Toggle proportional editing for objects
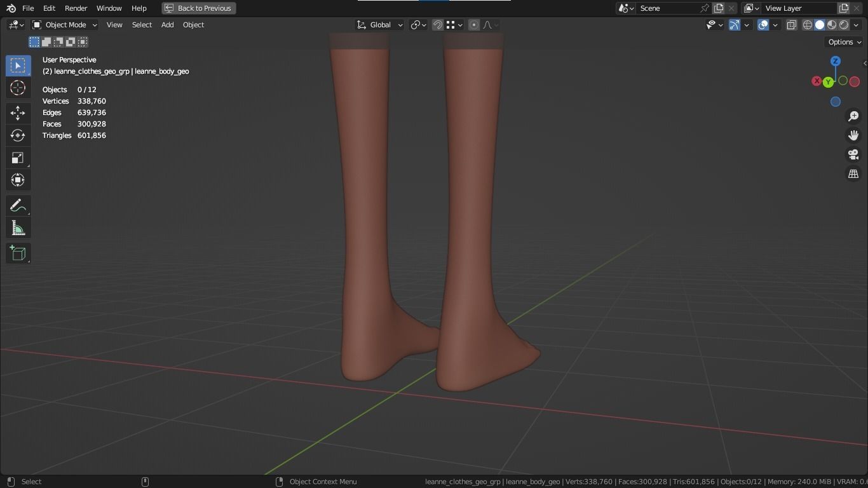Viewport: 868px width, 488px height. tap(474, 25)
